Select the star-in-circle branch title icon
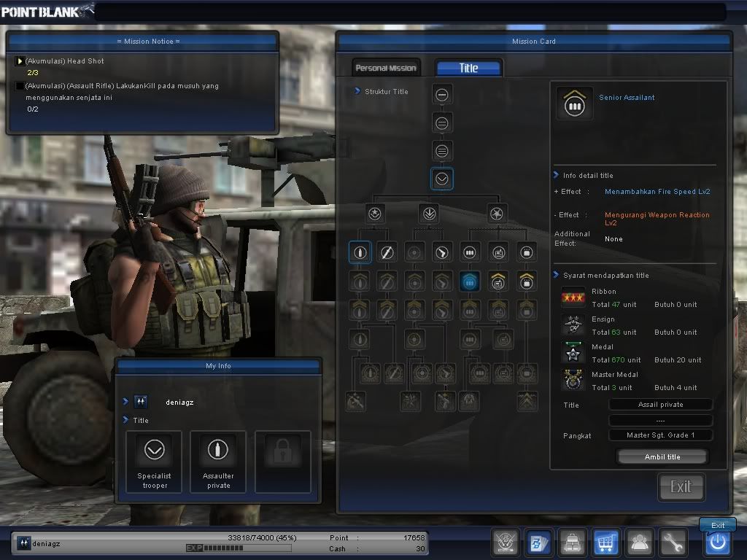 tap(375, 214)
